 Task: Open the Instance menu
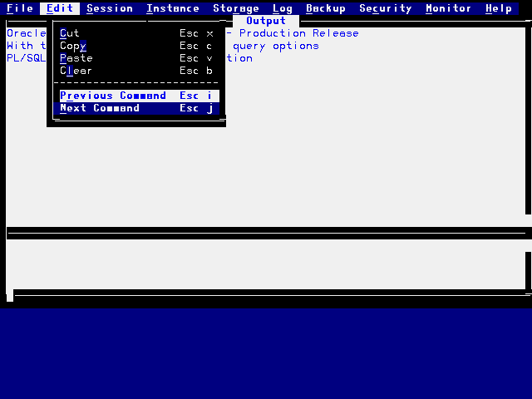tap(173, 8)
